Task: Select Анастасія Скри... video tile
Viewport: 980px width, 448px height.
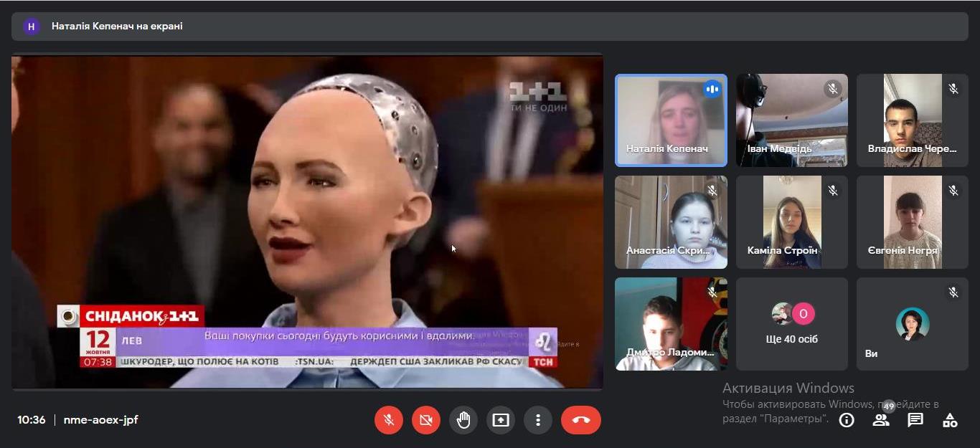Action: [671, 222]
